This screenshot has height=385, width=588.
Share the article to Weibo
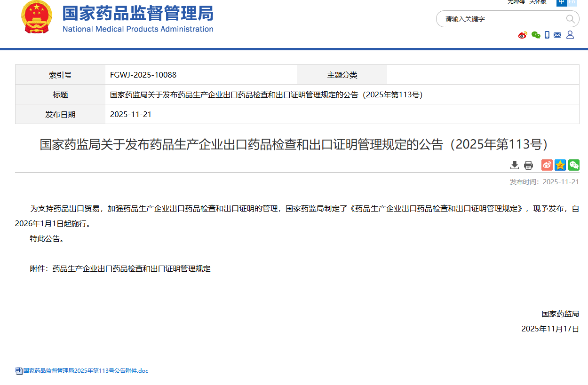click(547, 165)
